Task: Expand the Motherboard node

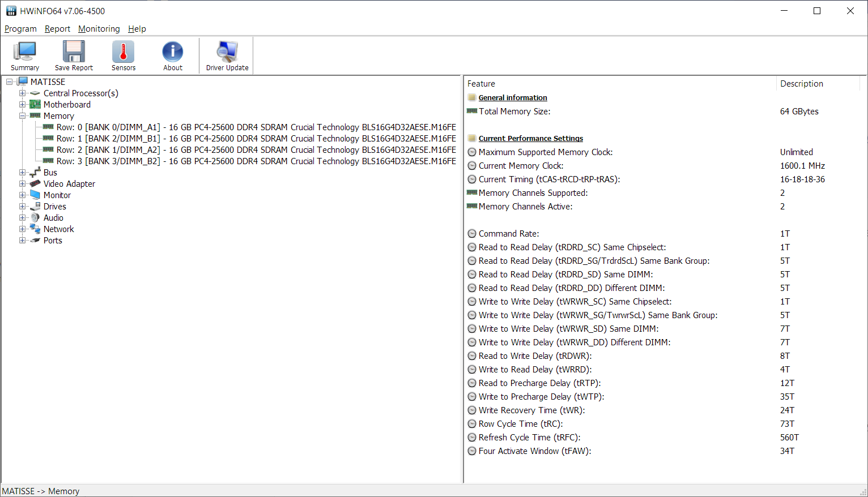Action: (x=22, y=104)
